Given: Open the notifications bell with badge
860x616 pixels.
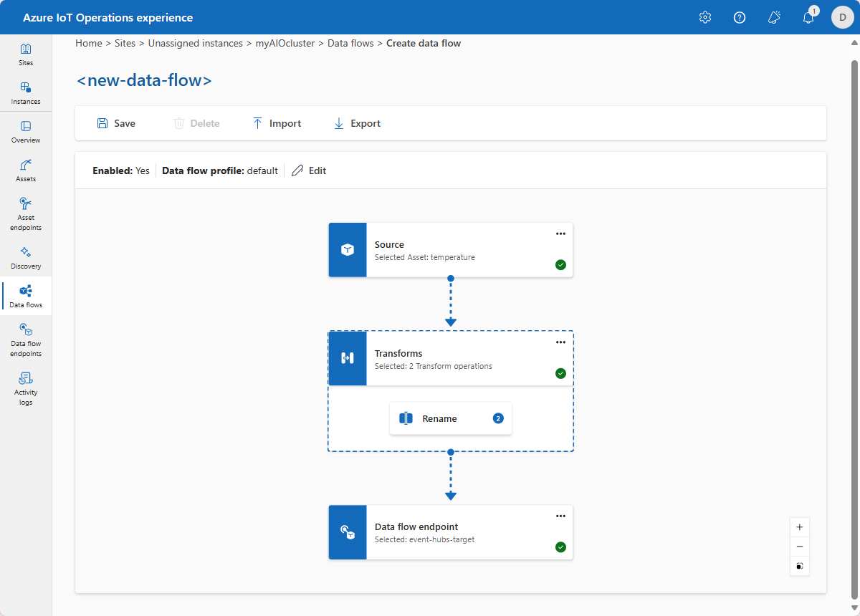Looking at the screenshot, I should 808,17.
